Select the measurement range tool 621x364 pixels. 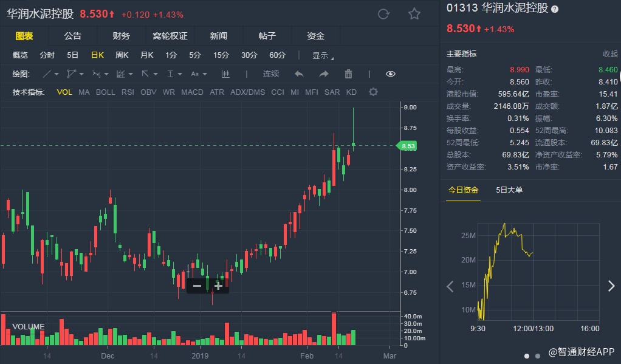pyautogui.click(x=170, y=74)
